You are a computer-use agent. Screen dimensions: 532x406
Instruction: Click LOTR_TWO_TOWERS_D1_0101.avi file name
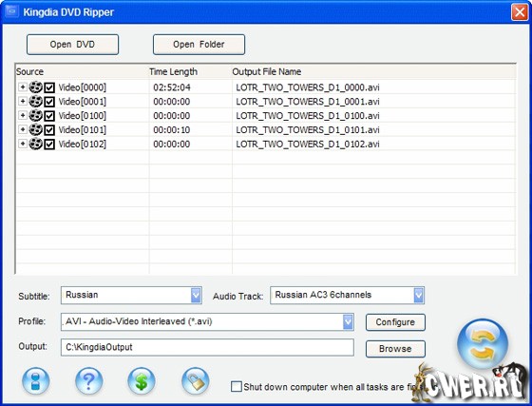coord(308,130)
